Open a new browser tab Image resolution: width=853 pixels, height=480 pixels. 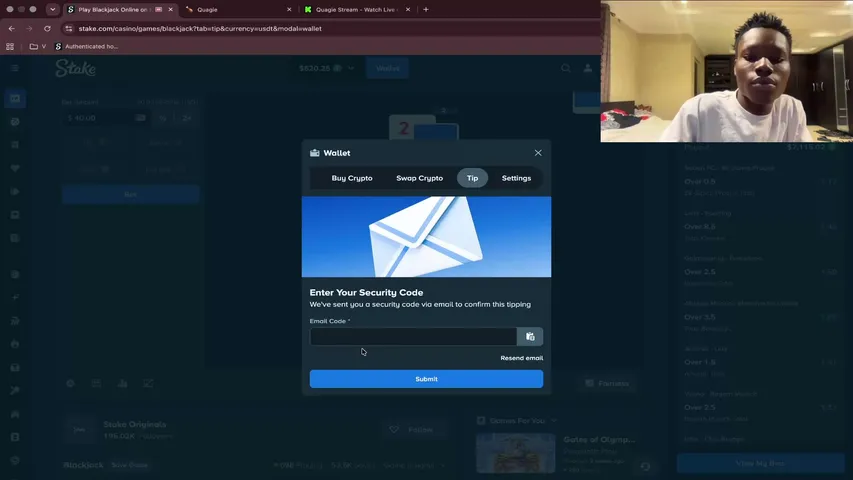pos(426,9)
